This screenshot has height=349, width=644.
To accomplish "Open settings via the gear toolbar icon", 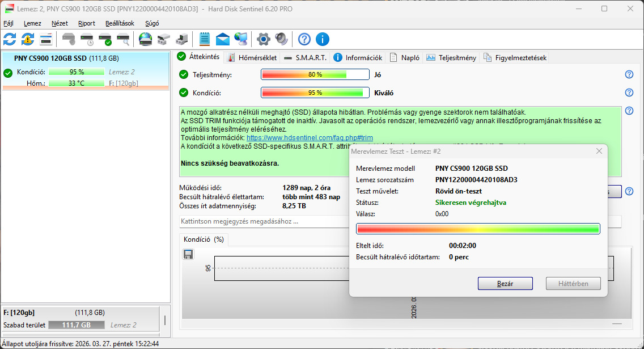I will point(263,40).
